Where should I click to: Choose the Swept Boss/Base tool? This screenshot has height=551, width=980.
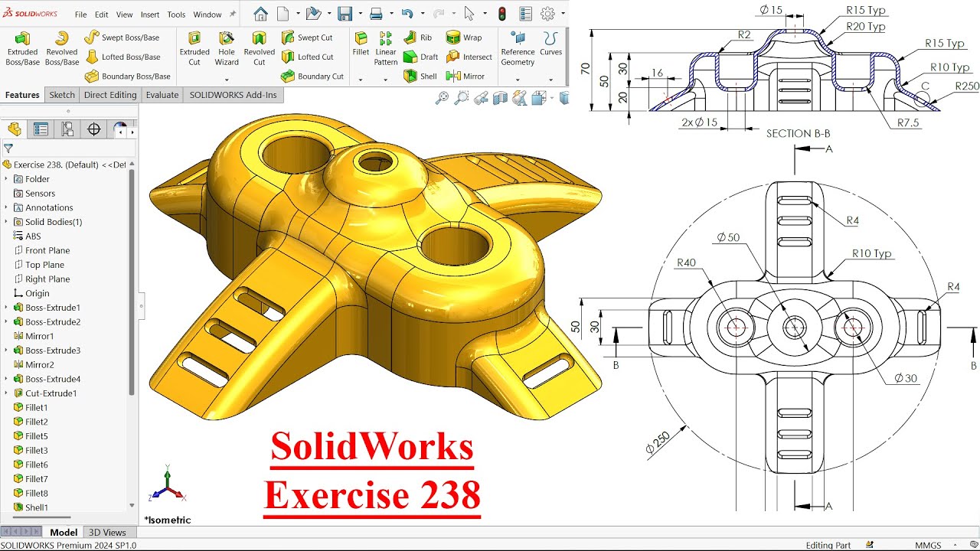pos(122,37)
